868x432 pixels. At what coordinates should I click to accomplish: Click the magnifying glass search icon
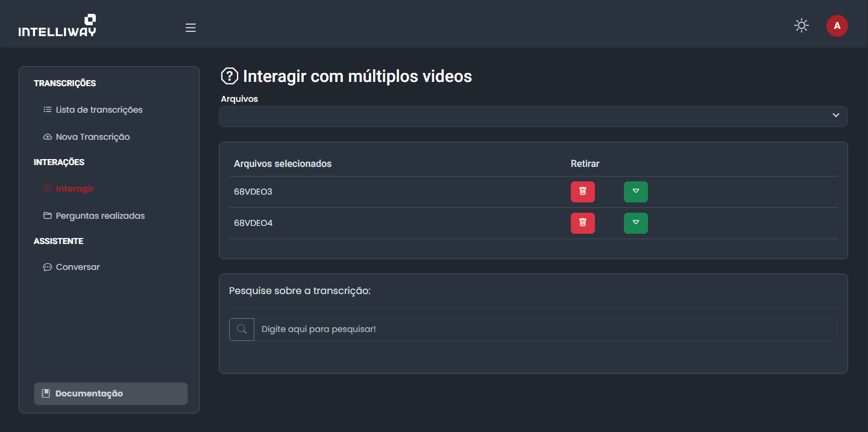[x=242, y=330]
